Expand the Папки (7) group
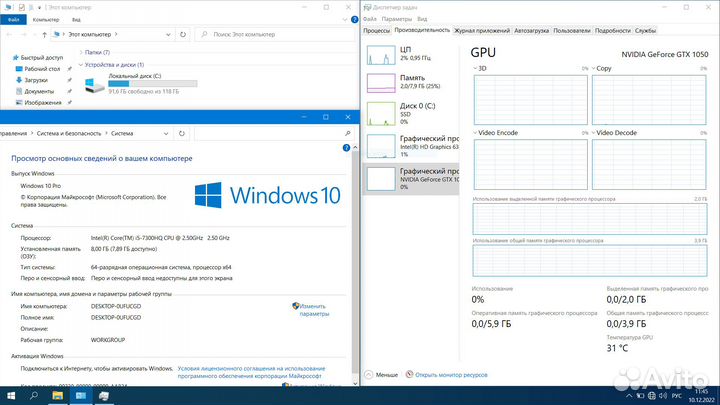This screenshot has width=720, height=405. 80,52
